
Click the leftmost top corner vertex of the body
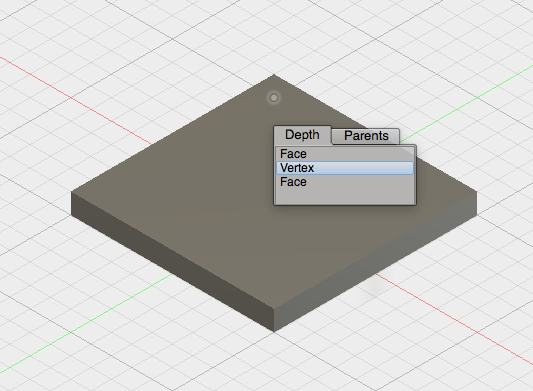pos(72,192)
